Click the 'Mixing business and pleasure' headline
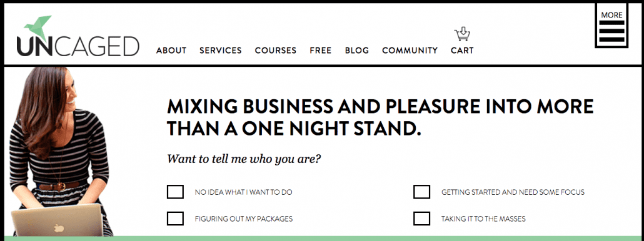Screen dimensions: 644x241 [x=380, y=117]
